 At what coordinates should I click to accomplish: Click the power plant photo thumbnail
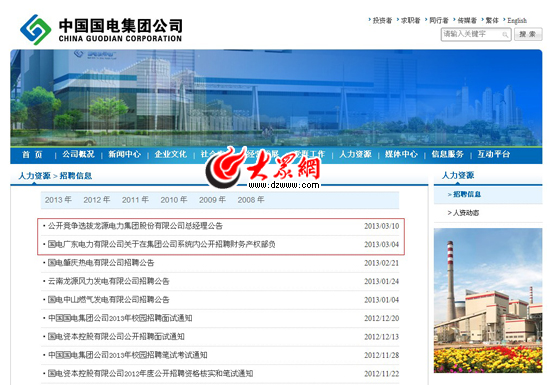488,300
